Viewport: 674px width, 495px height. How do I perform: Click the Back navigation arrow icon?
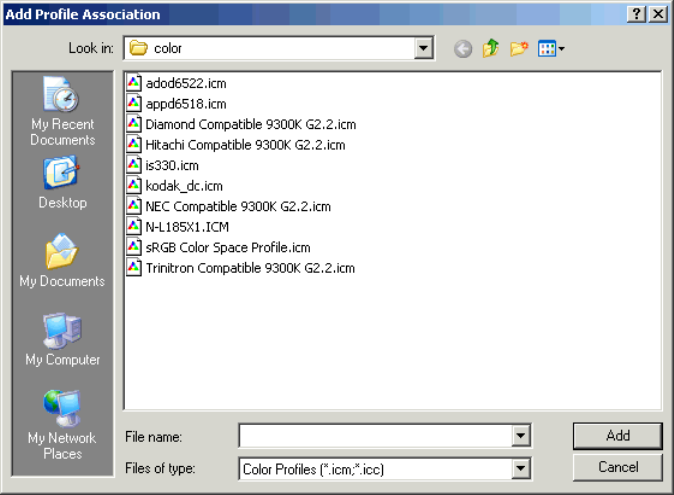tap(462, 48)
